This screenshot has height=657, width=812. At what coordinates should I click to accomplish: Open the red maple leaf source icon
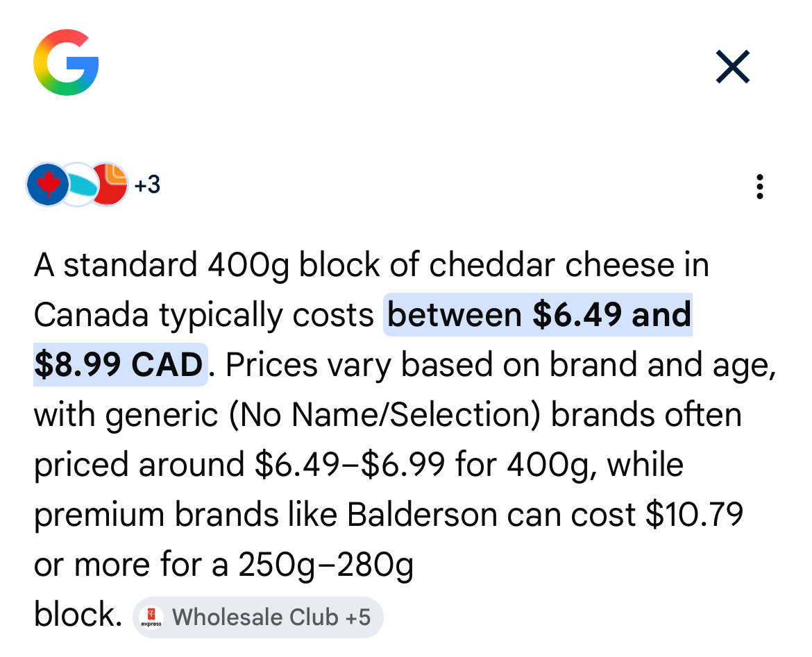pyautogui.click(x=47, y=185)
